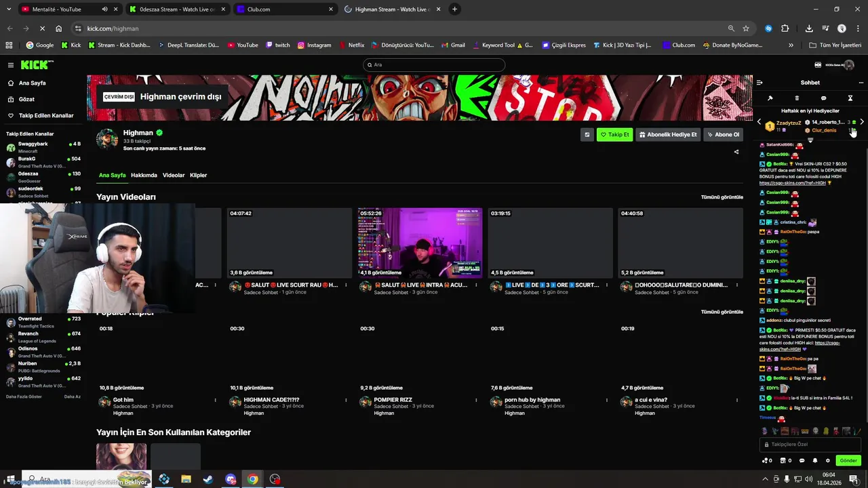Switch to the Hakkımda tab
Viewport: 868px width, 488px height.
pos(144,175)
